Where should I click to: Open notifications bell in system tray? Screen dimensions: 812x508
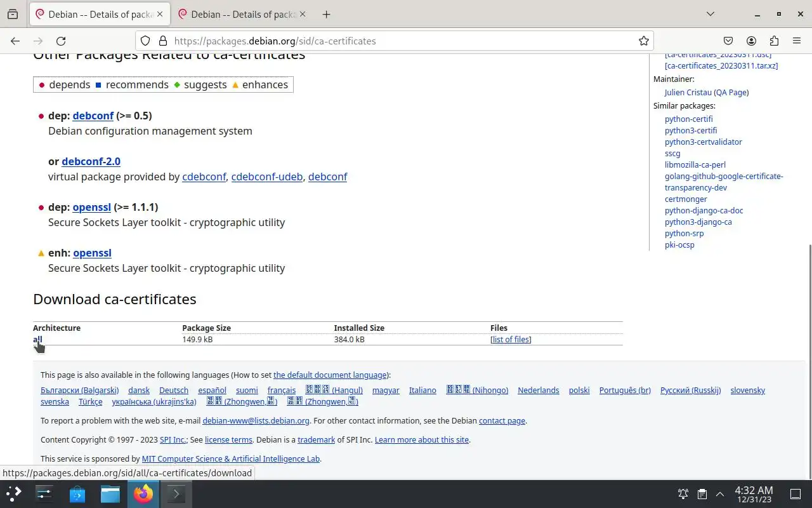tap(683, 493)
